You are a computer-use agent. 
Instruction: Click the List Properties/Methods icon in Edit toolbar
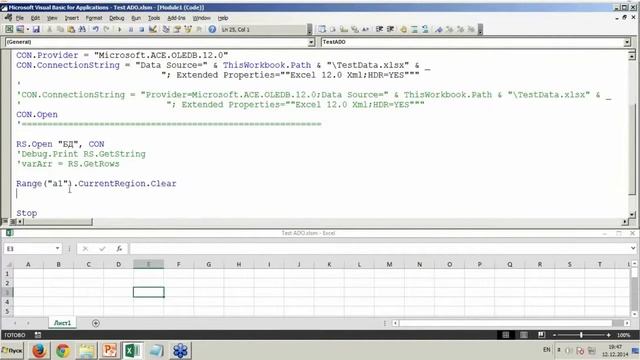point(322,29)
